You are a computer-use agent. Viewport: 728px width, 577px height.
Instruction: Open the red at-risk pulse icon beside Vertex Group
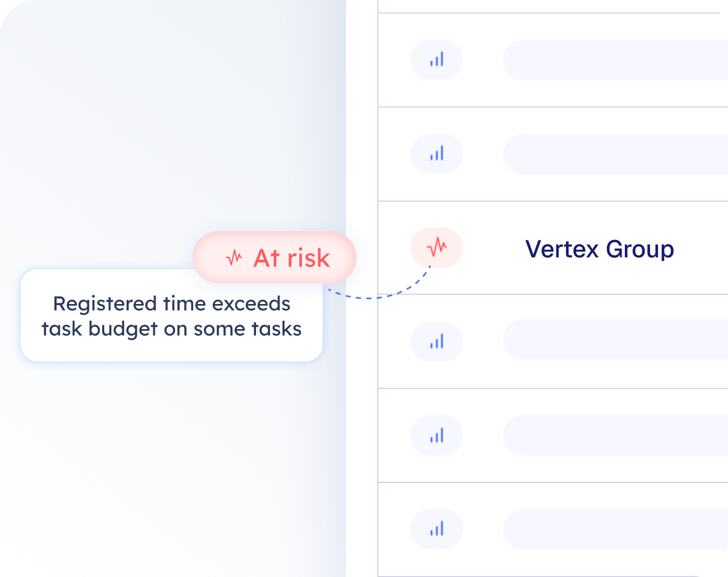pyautogui.click(x=437, y=247)
